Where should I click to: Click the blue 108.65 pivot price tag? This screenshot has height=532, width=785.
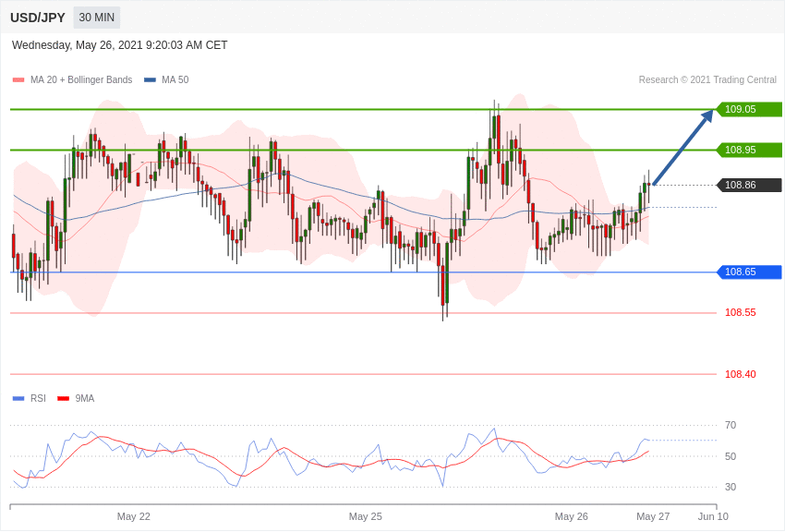750,272
